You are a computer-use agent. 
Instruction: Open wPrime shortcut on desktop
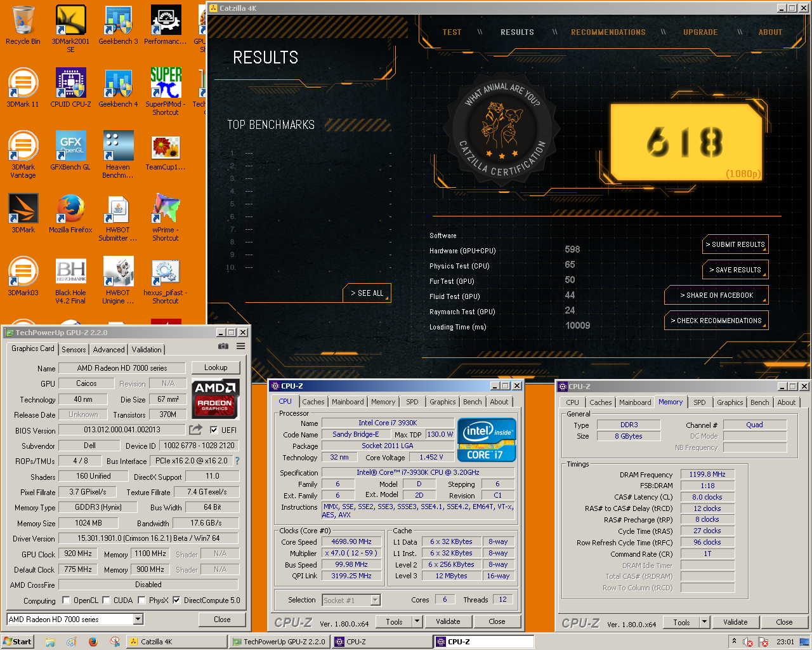point(166,217)
